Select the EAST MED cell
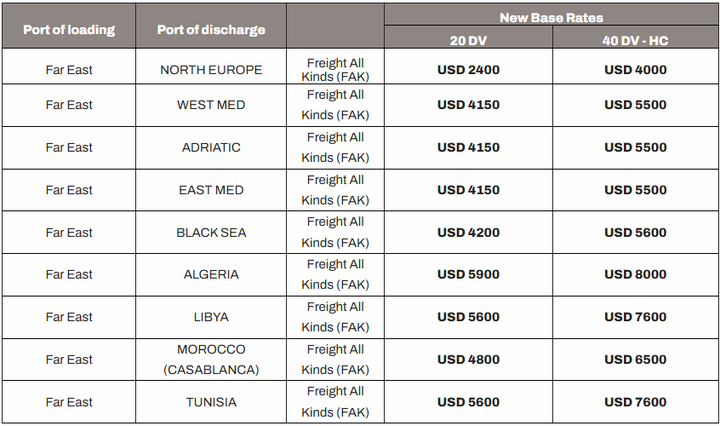The height and width of the screenshot is (426, 720). tap(211, 190)
